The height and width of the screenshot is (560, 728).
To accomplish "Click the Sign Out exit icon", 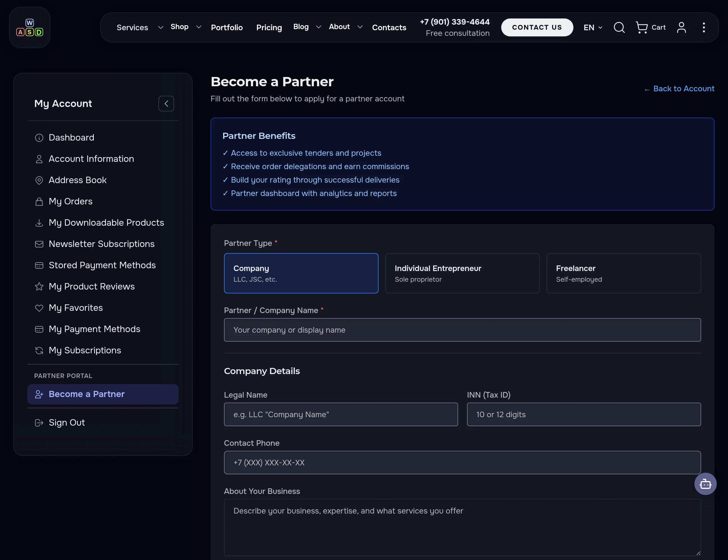I will 39,423.
